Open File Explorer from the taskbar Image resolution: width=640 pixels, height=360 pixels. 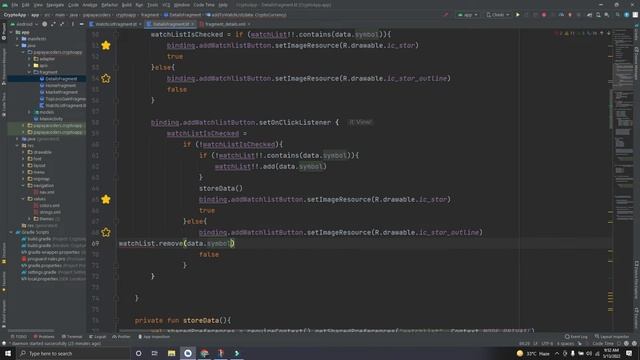click(x=171, y=353)
